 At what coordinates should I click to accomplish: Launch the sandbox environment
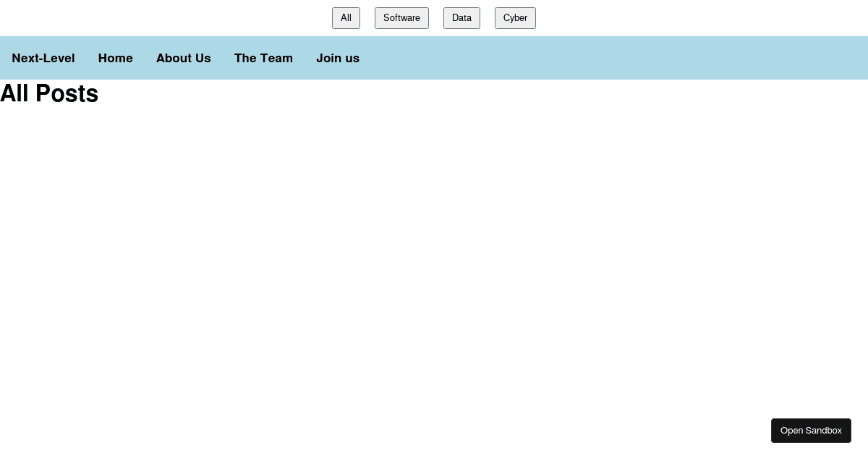811,431
